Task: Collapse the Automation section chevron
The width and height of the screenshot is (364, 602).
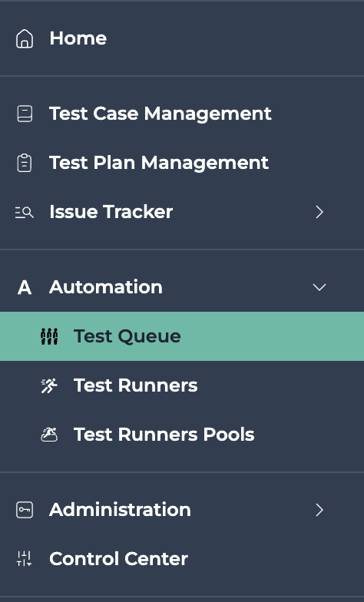Action: (x=319, y=287)
